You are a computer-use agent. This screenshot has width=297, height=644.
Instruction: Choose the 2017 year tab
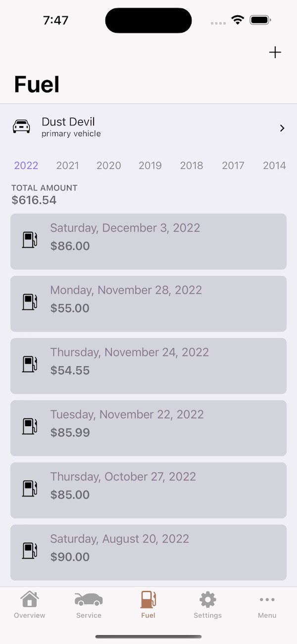coord(233,166)
